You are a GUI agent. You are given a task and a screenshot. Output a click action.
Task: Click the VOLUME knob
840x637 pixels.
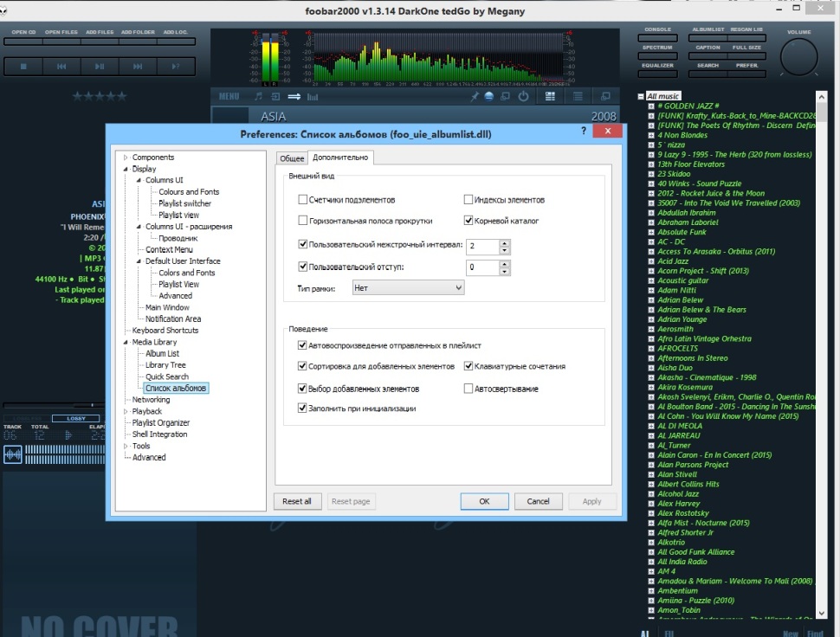[798, 59]
